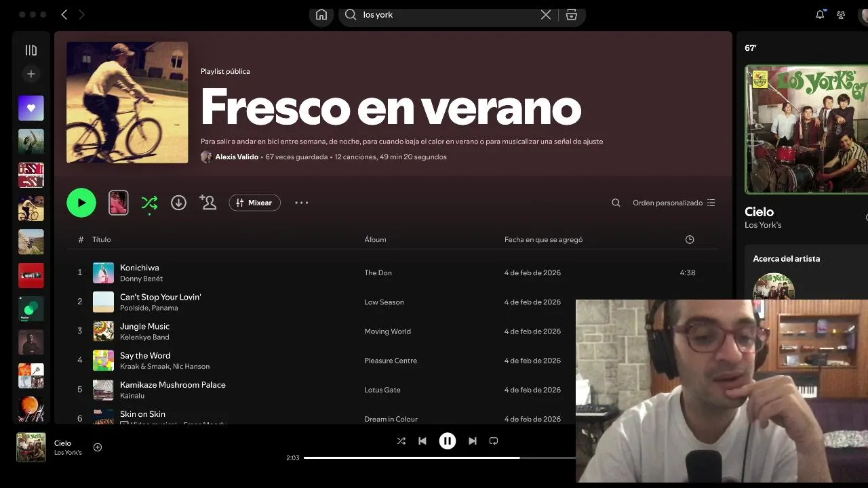
Task: Click Cielo title in the bottom bar
Action: 62,443
